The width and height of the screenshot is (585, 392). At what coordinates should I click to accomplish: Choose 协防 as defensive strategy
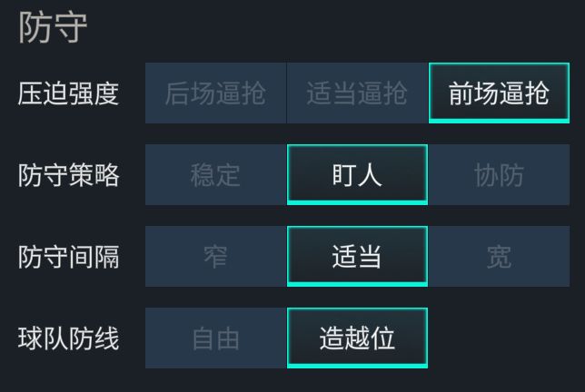pyautogui.click(x=499, y=175)
